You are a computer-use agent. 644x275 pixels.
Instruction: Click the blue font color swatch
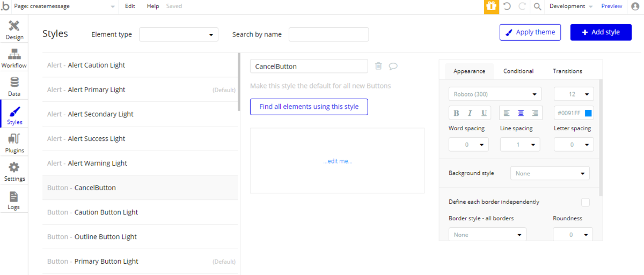[588, 113]
